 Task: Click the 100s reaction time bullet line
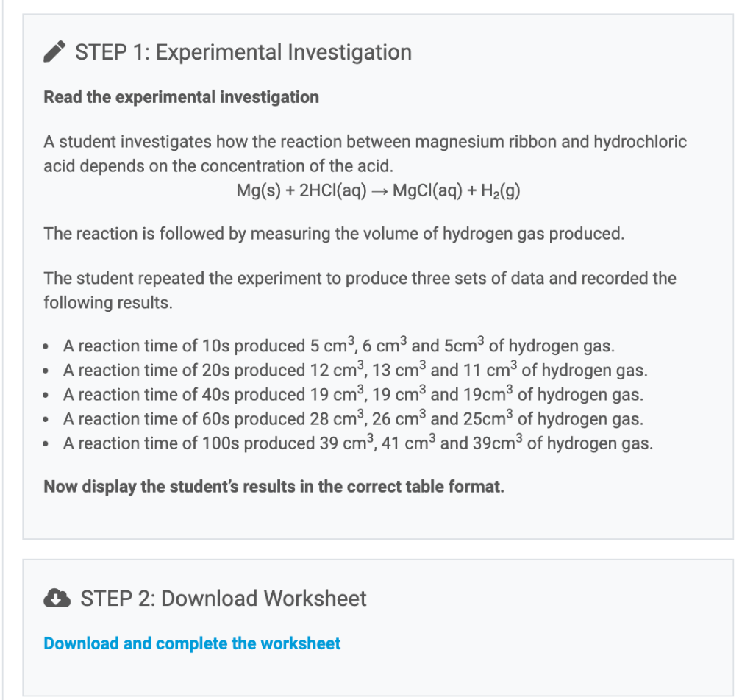[357, 443]
